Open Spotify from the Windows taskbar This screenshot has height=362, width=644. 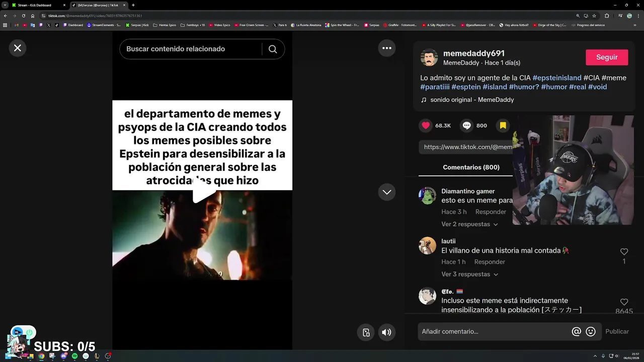pos(74,356)
